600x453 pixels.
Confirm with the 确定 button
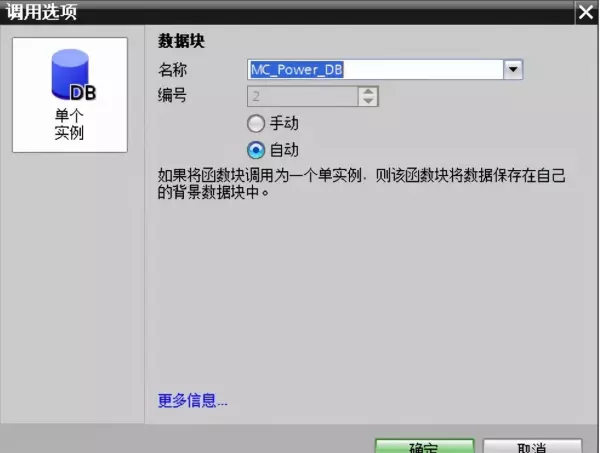click(424, 446)
